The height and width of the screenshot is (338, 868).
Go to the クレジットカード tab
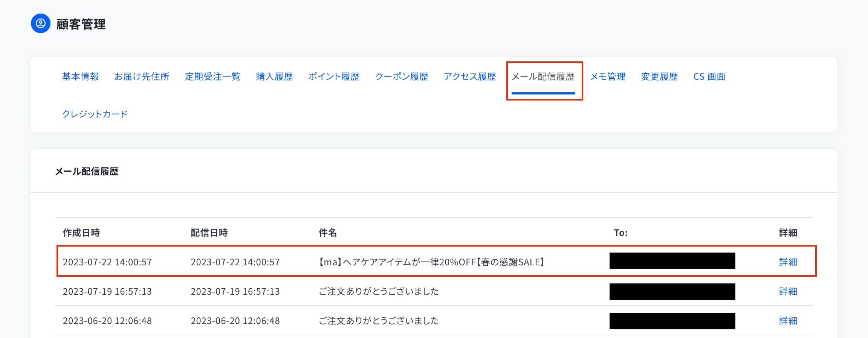tap(95, 114)
